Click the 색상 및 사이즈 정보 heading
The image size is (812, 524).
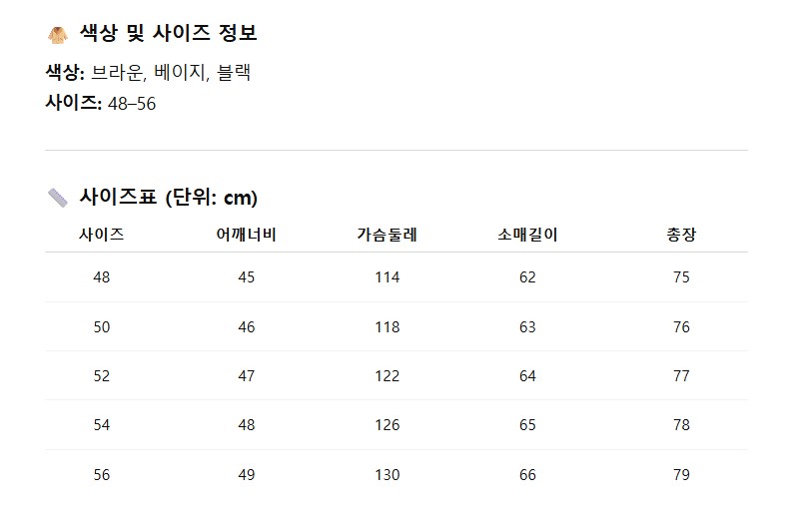click(x=168, y=34)
